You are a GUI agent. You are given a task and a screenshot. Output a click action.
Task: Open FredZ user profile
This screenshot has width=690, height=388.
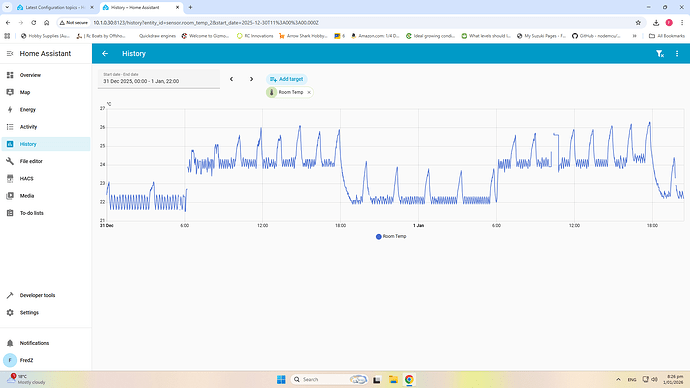pyautogui.click(x=46, y=360)
